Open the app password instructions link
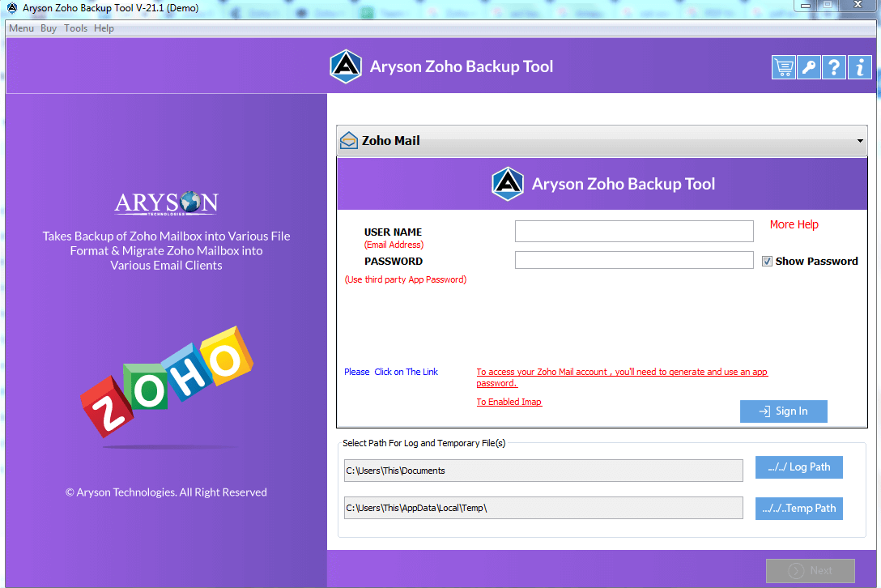 [622, 377]
